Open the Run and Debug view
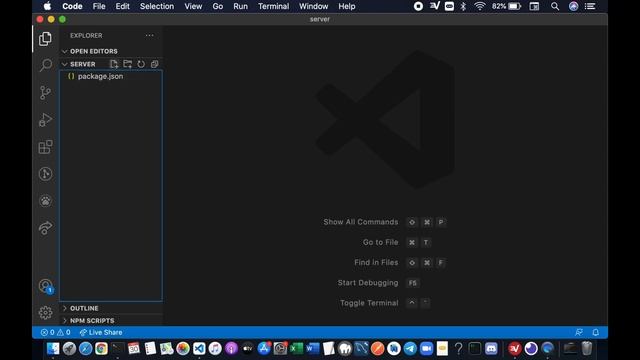The image size is (640, 360). (45, 120)
